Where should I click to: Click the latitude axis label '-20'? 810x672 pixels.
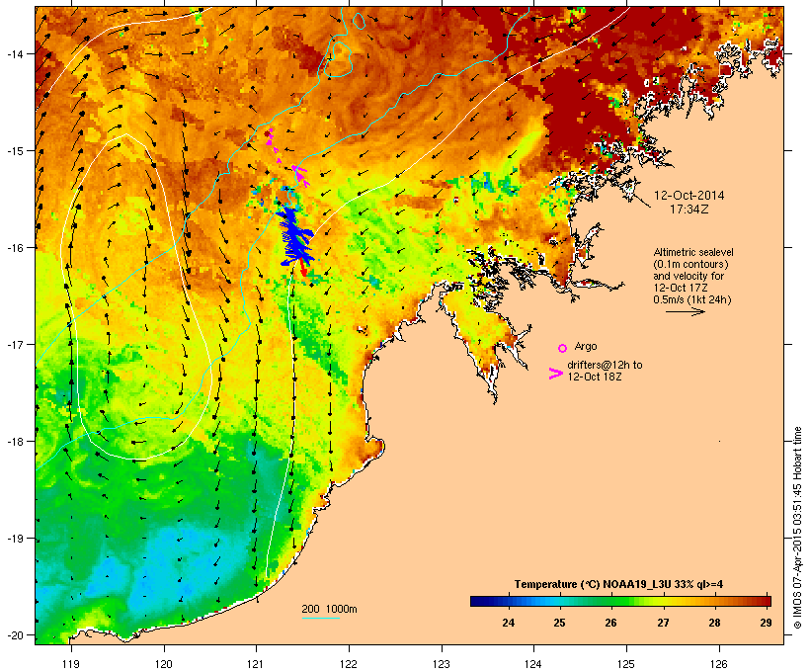click(x=14, y=634)
